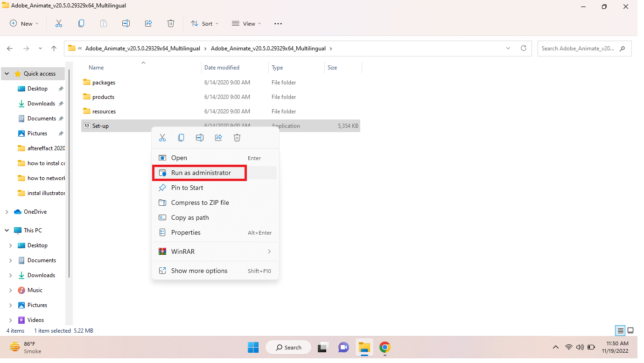This screenshot has height=363, width=644.
Task: Open Pictures in Quick access
Action: coord(41,133)
